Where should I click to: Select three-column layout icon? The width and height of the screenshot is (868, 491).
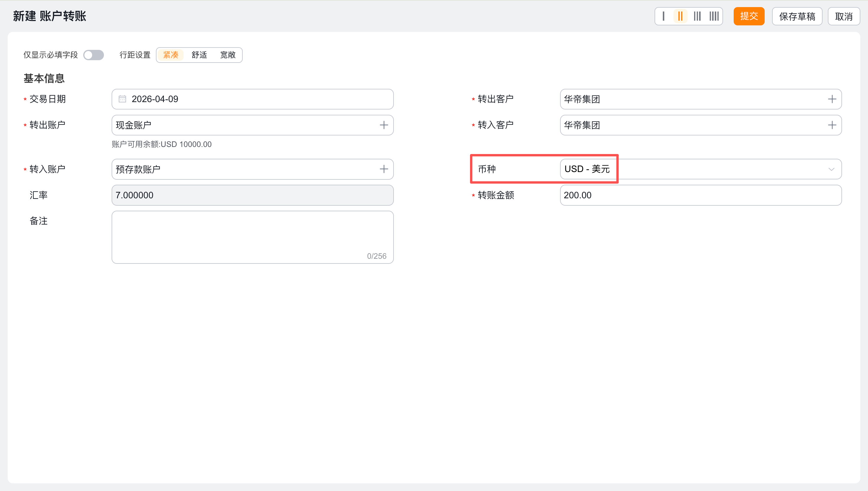point(697,16)
